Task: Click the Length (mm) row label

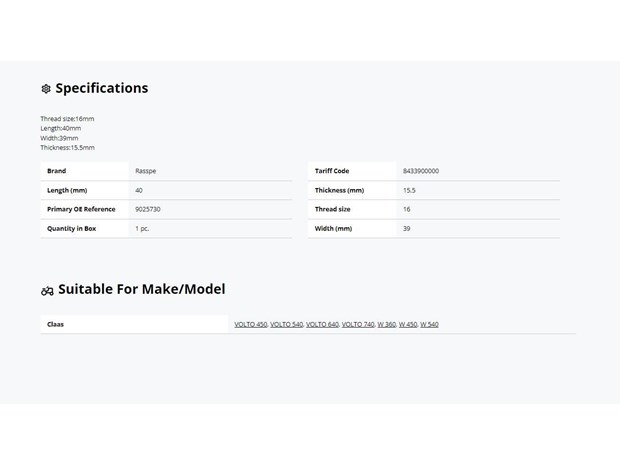Action: (x=67, y=190)
